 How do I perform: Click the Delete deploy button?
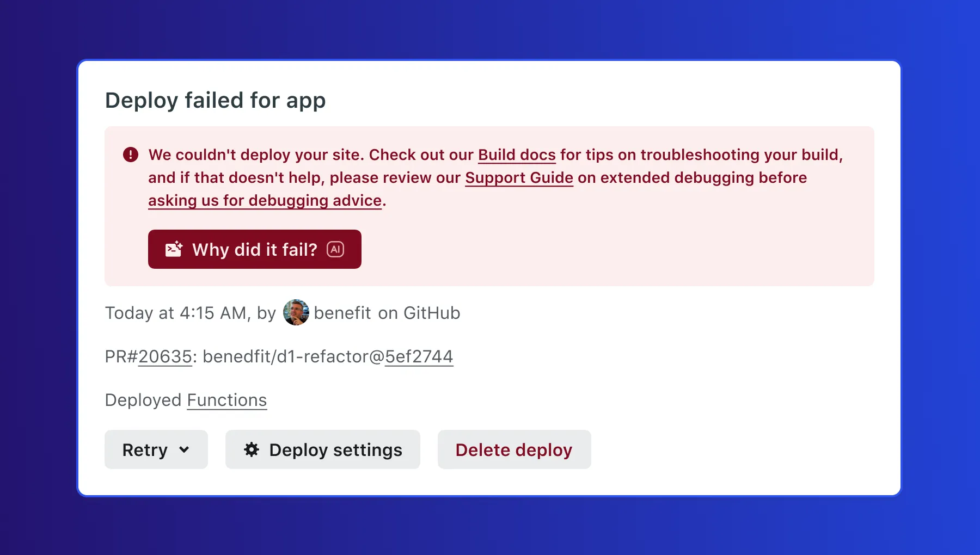(513, 449)
